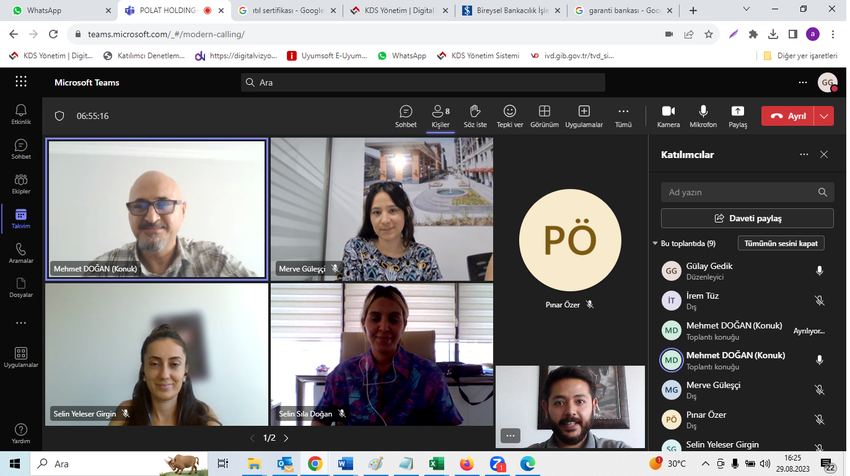
Task: Select Selin Sıla Doğan video tile
Action: tap(382, 354)
